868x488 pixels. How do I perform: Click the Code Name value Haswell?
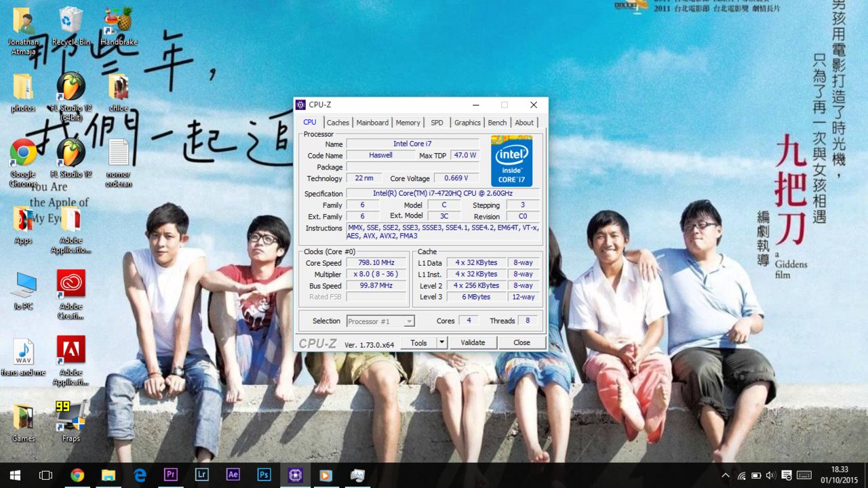tap(380, 155)
